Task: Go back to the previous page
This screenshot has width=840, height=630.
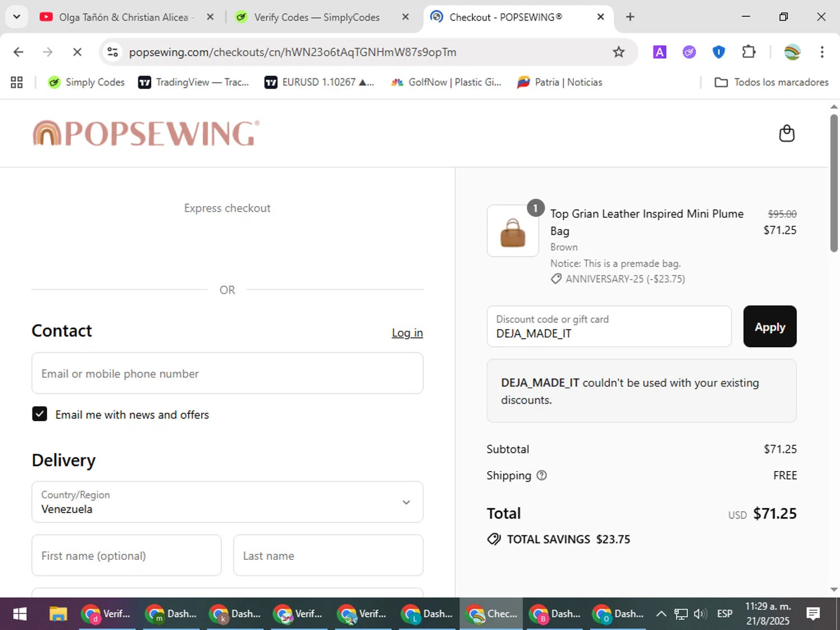Action: coord(18,52)
